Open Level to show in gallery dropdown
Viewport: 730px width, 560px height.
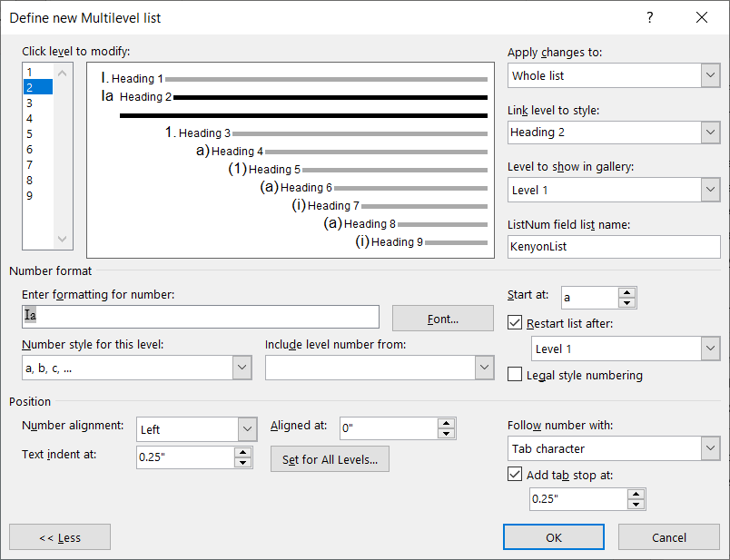[x=710, y=190]
